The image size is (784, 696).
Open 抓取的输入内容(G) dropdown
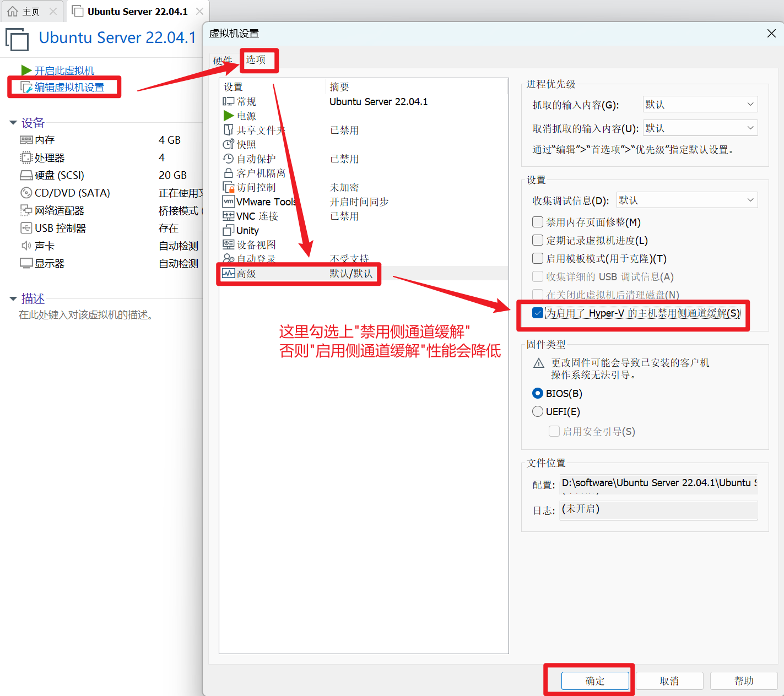pyautogui.click(x=700, y=104)
